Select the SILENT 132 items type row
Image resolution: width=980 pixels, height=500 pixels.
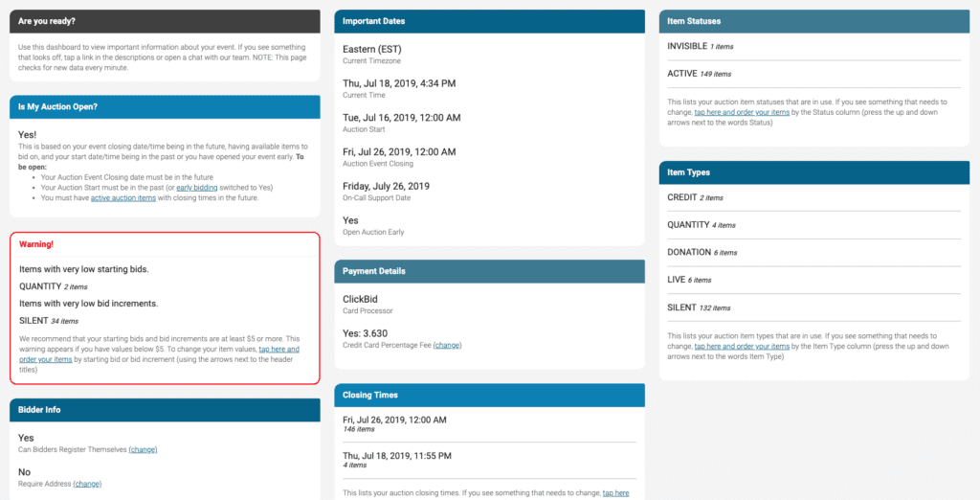point(698,307)
